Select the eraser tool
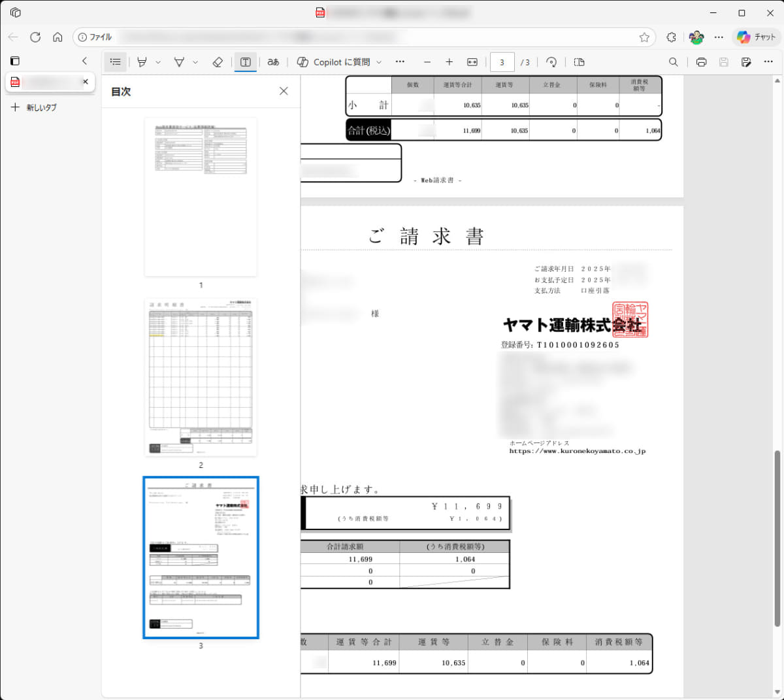 218,62
